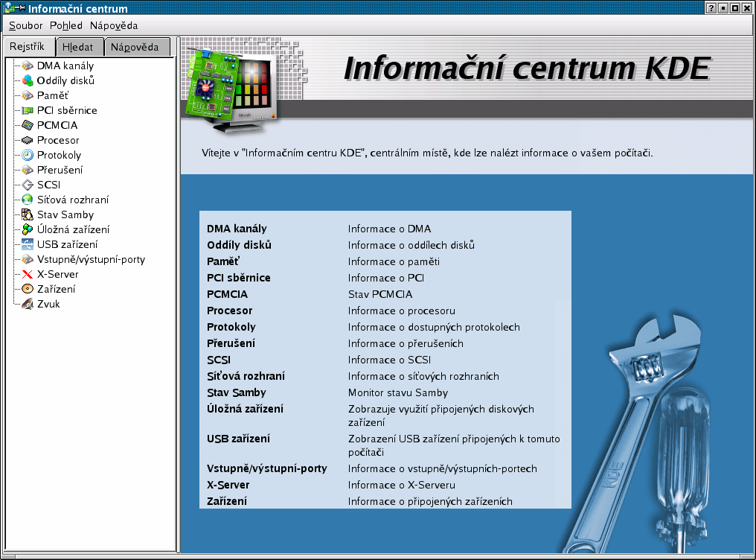The width and height of the screenshot is (756, 560).
Task: Click the Procesor chip icon
Action: point(28,140)
